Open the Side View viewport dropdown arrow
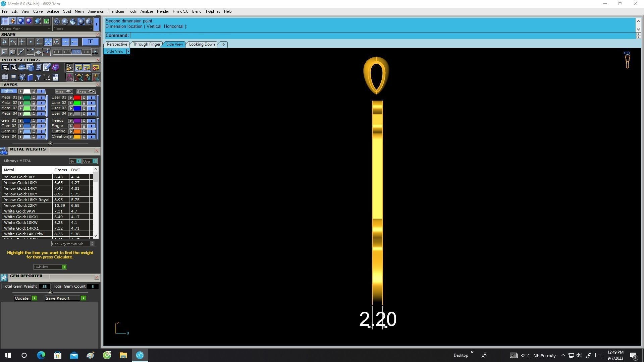The width and height of the screenshot is (644, 362). 128,51
